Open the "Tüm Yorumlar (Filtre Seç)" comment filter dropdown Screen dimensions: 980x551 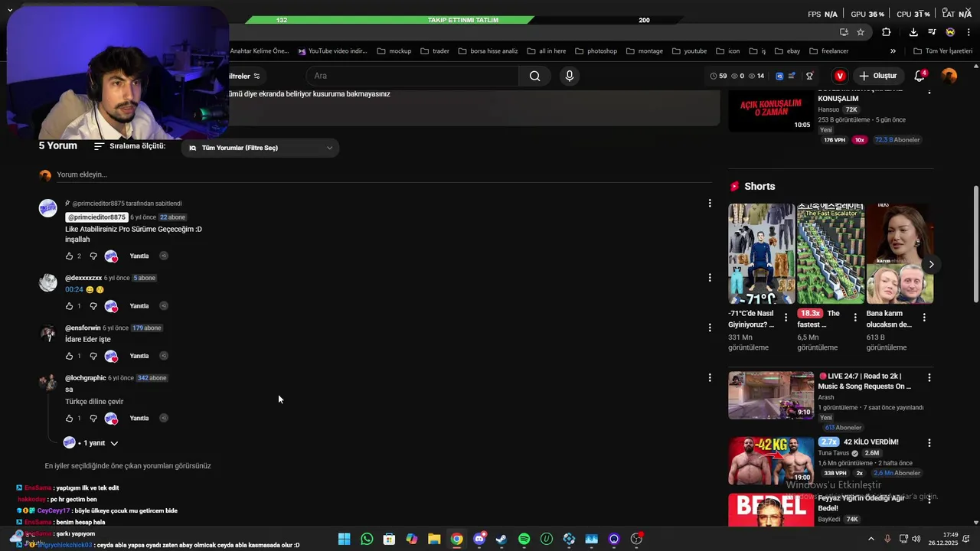pos(260,148)
